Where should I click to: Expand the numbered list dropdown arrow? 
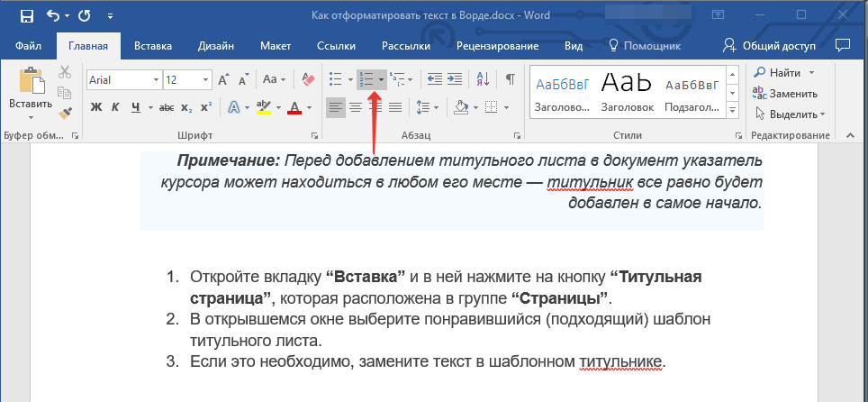pos(382,79)
